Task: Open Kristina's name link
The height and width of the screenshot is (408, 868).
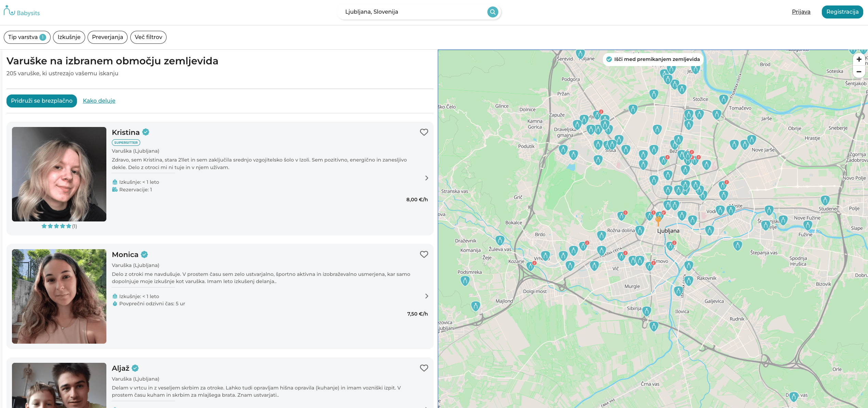Action: pyautogui.click(x=126, y=132)
